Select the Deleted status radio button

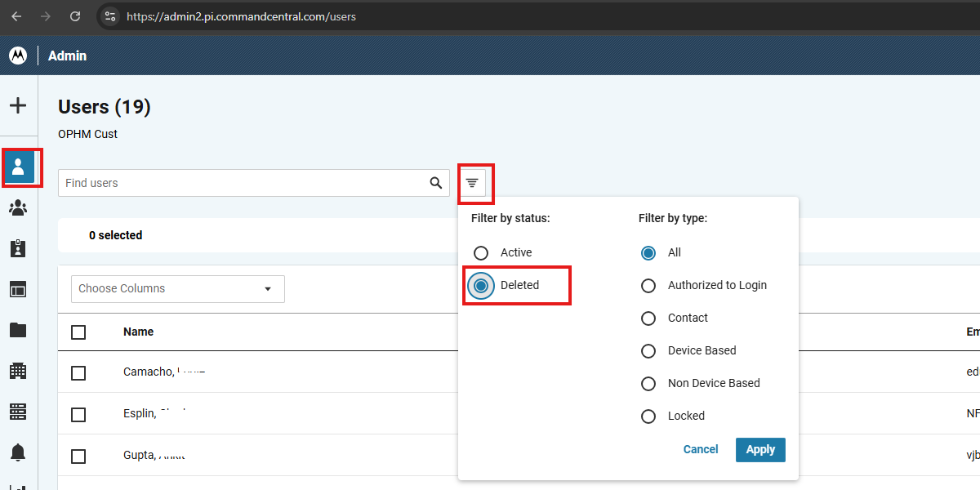click(x=481, y=286)
